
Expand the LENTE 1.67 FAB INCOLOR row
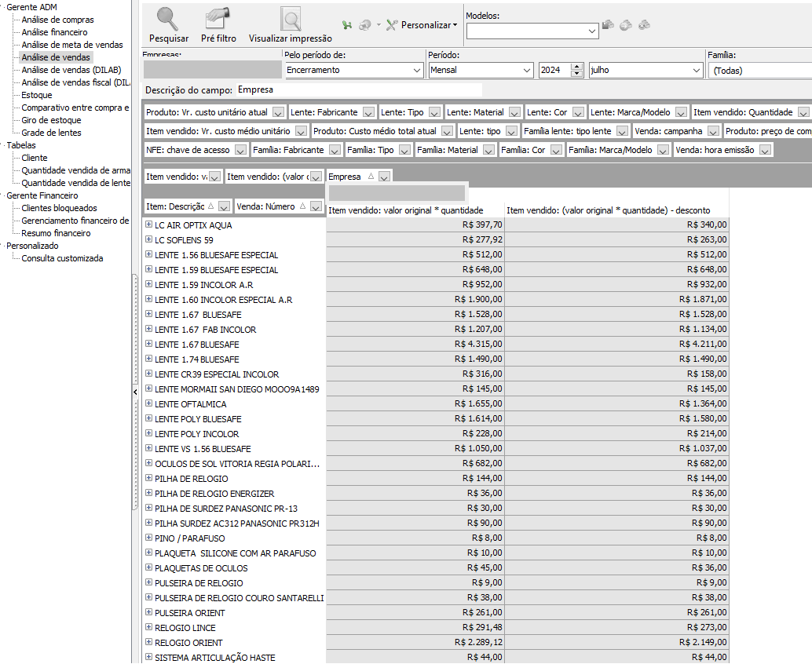(148, 329)
